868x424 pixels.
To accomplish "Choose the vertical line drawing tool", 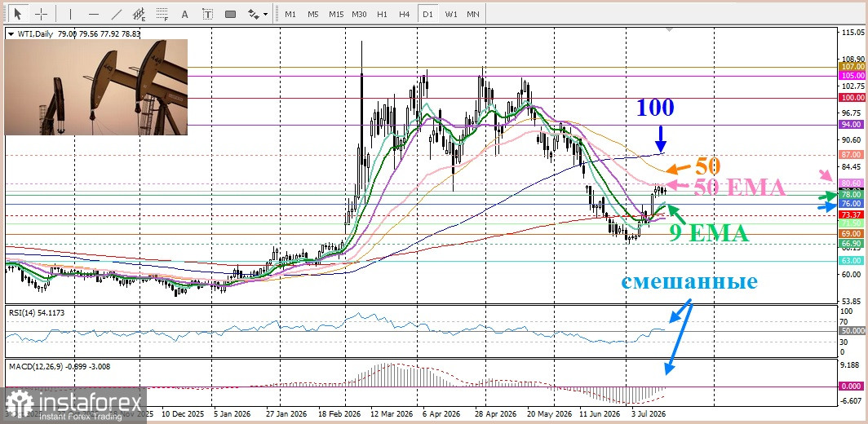I will (70, 13).
